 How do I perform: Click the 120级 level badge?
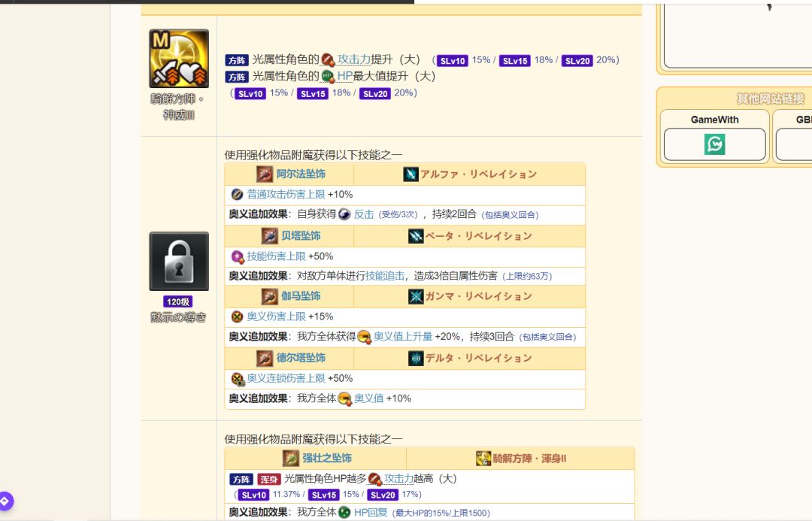click(x=178, y=301)
